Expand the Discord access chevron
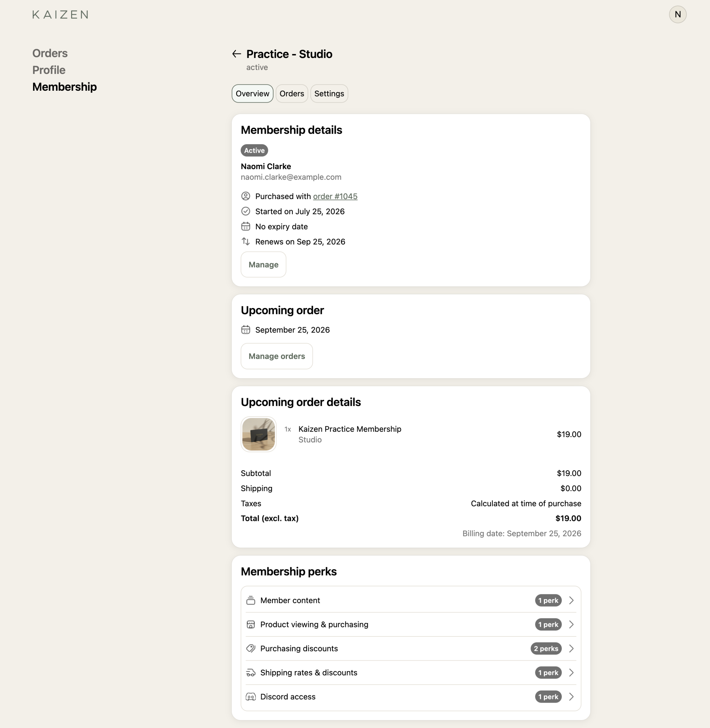Screen dimensions: 710x728 [x=571, y=696]
